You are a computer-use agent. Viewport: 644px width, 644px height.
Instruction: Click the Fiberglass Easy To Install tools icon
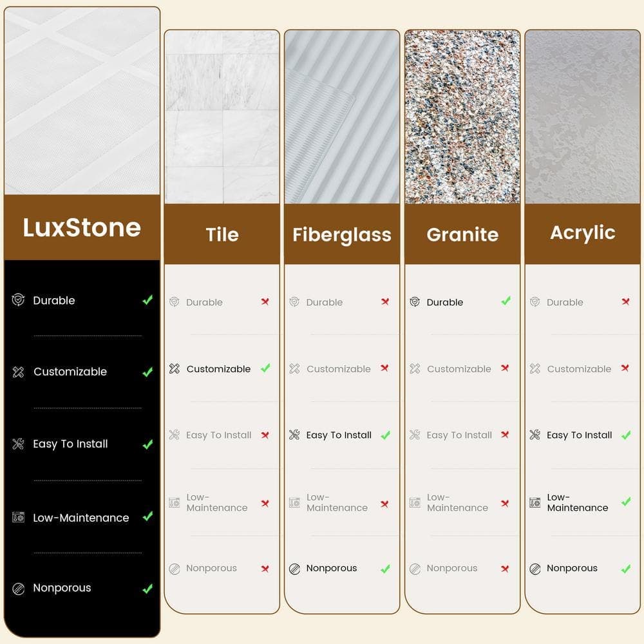tap(294, 435)
